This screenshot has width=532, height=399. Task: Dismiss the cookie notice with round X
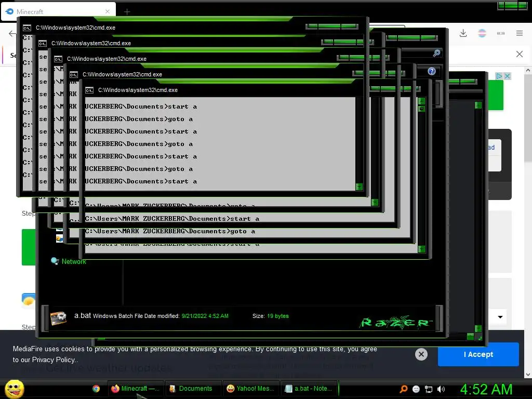(x=421, y=354)
